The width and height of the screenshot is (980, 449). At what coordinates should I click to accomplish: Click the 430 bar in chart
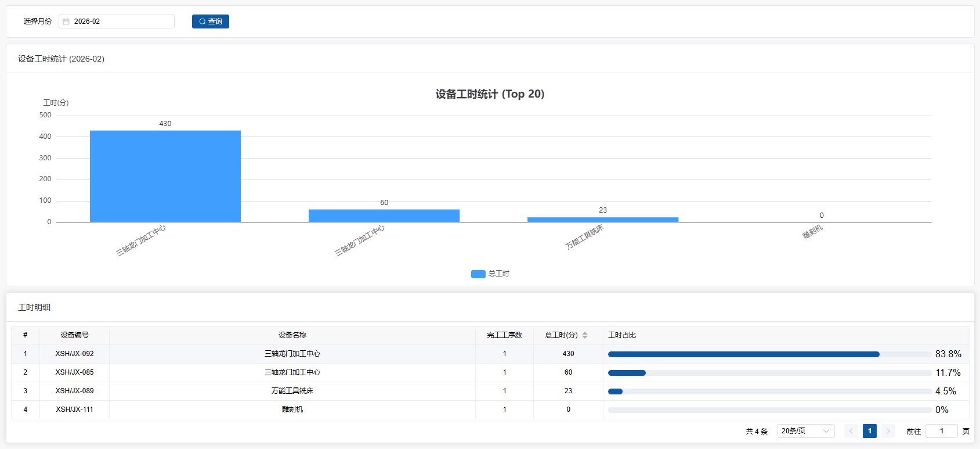point(165,176)
